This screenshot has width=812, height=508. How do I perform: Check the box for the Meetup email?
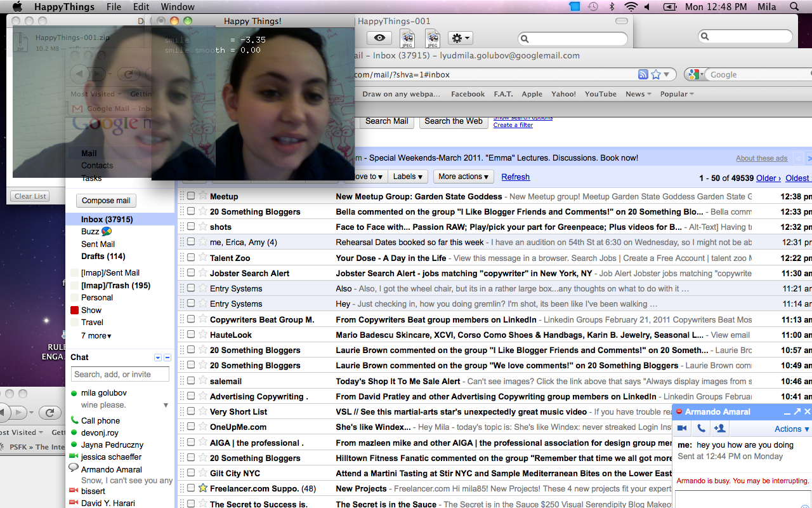tap(191, 196)
